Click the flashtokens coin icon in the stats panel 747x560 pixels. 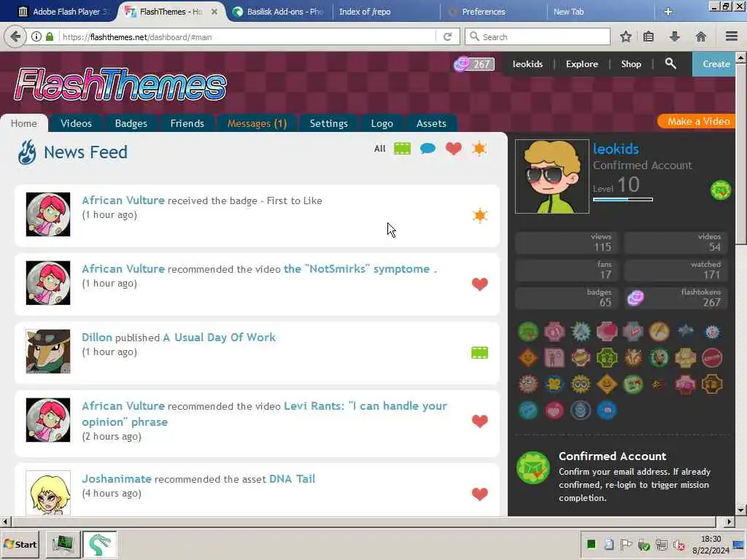coord(635,298)
